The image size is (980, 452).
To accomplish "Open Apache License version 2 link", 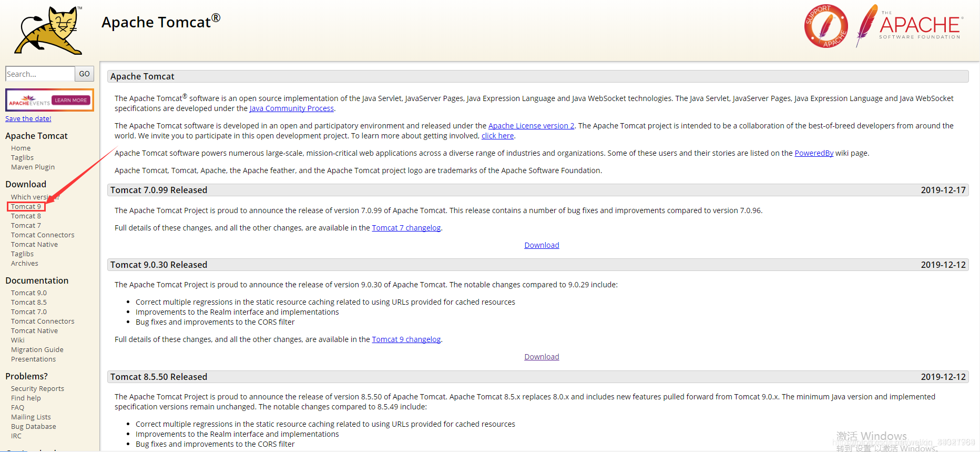I will click(x=532, y=126).
